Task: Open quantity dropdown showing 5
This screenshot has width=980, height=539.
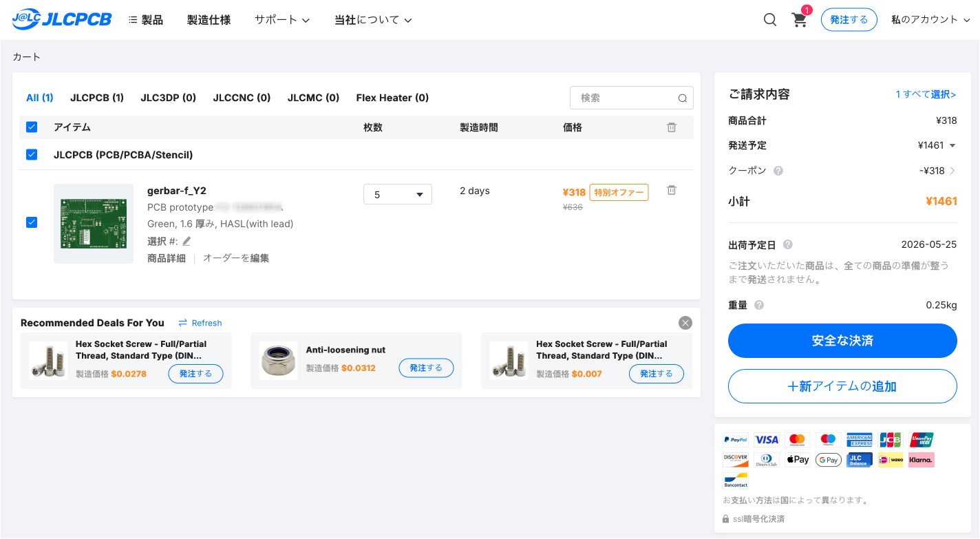Action: coord(398,195)
